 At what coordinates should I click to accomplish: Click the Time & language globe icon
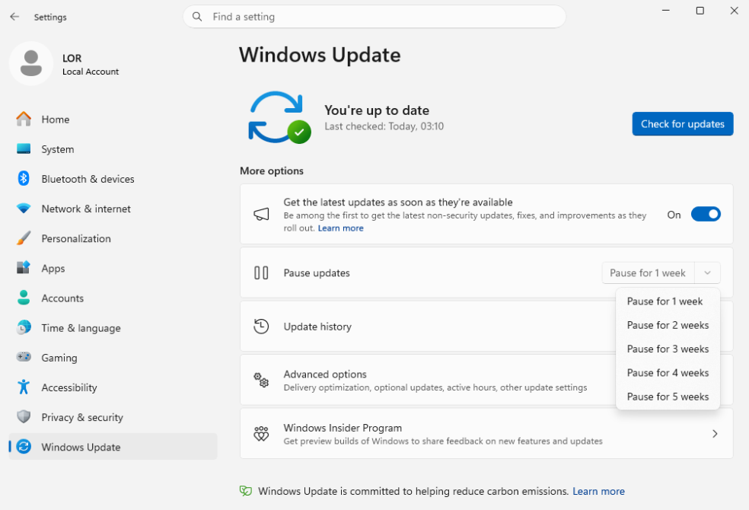[23, 328]
